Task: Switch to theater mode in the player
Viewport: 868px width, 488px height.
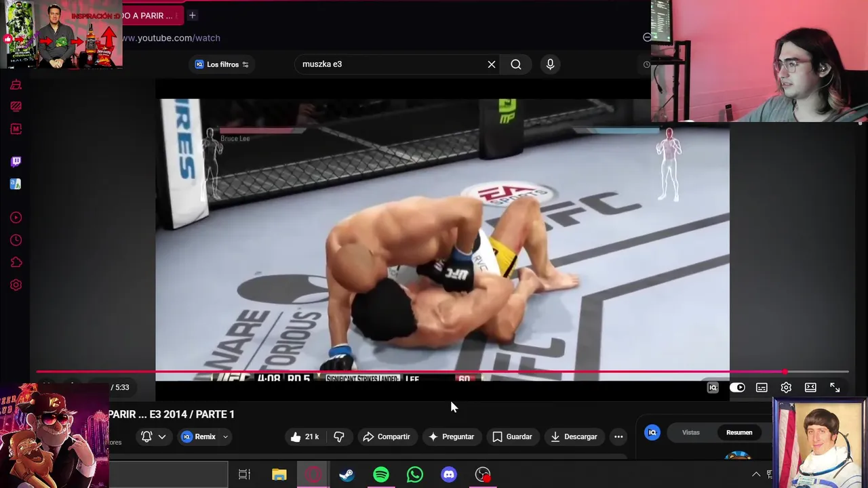Action: pos(810,388)
